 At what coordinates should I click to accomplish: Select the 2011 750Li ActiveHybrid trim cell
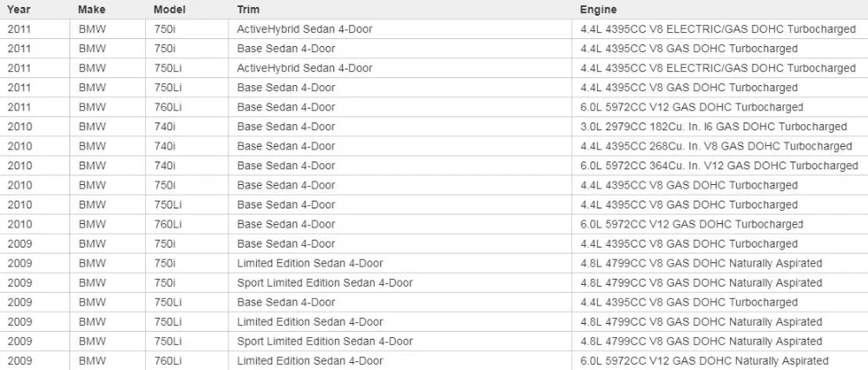[x=400, y=68]
